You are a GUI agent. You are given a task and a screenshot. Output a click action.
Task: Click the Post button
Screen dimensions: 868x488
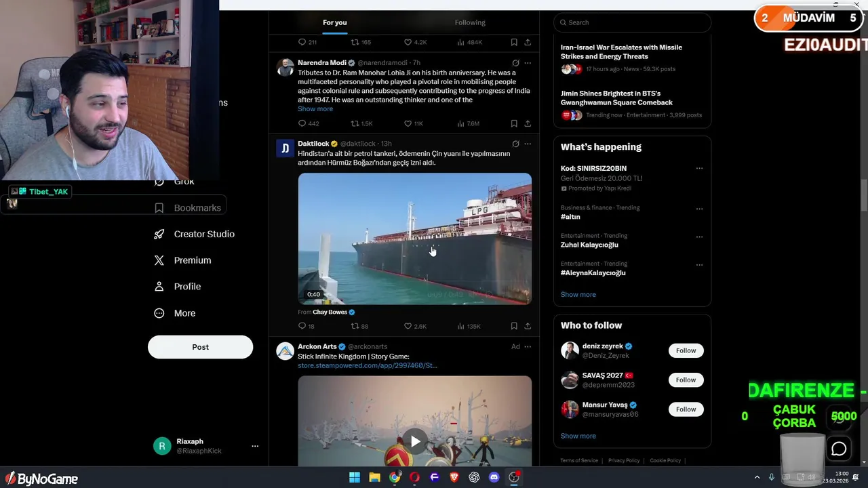pos(200,347)
